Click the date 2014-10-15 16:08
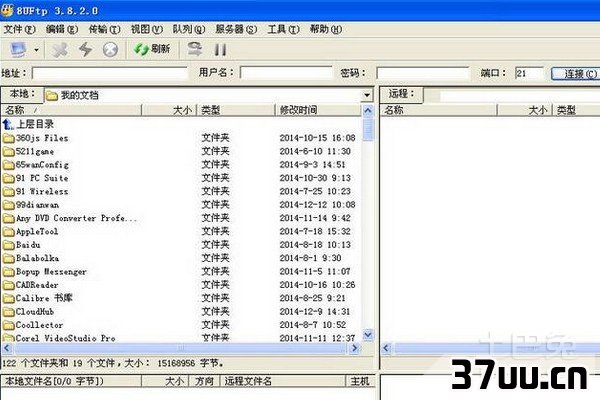 point(317,138)
